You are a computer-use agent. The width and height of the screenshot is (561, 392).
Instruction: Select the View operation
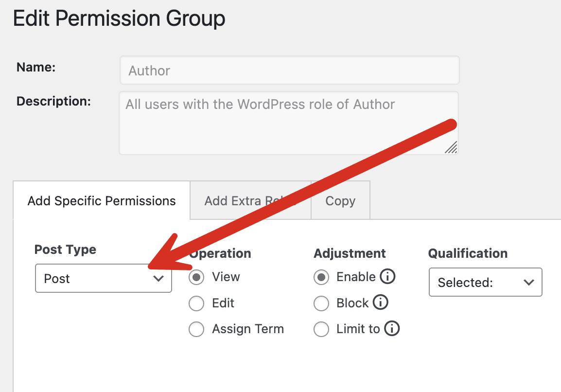[196, 277]
